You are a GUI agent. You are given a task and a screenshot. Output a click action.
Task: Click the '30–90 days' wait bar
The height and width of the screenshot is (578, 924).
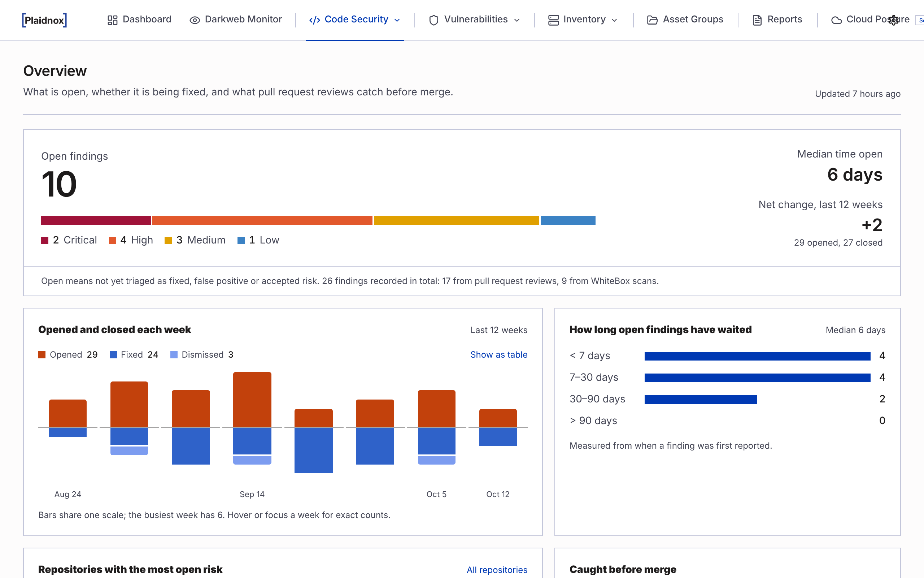pos(701,400)
